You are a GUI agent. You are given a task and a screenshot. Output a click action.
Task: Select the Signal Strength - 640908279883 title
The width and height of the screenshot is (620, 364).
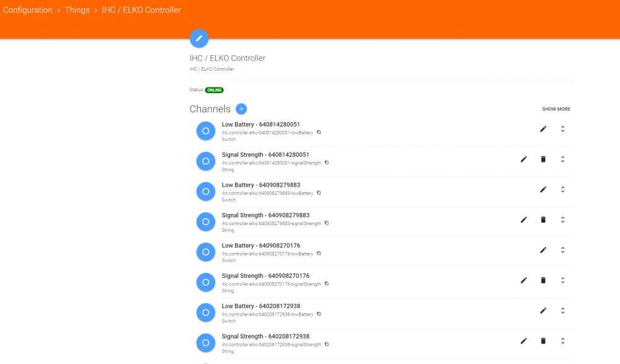[266, 215]
